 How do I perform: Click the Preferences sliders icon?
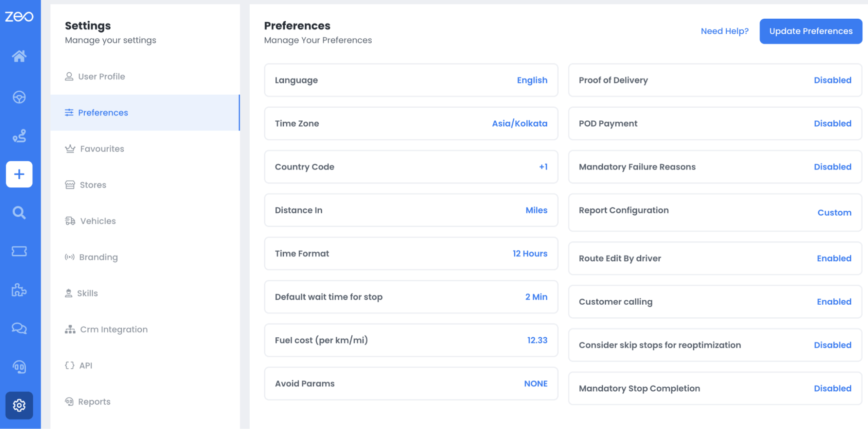69,113
